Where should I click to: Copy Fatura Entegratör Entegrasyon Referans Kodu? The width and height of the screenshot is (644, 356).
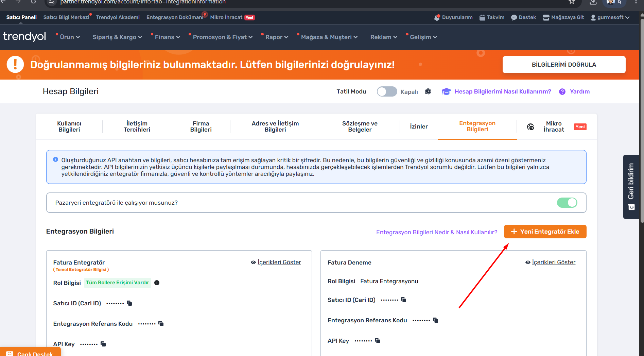click(161, 323)
